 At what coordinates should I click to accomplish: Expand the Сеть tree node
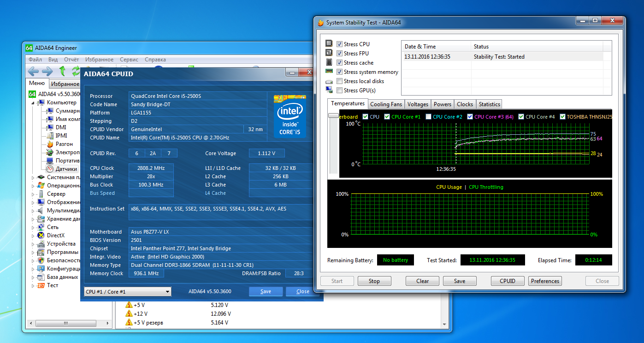pyautogui.click(x=33, y=227)
